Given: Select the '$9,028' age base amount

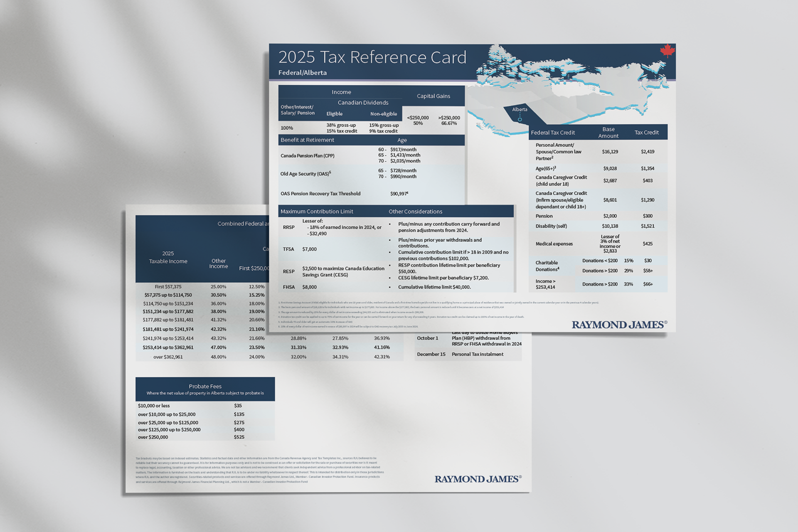Looking at the screenshot, I should point(610,169).
